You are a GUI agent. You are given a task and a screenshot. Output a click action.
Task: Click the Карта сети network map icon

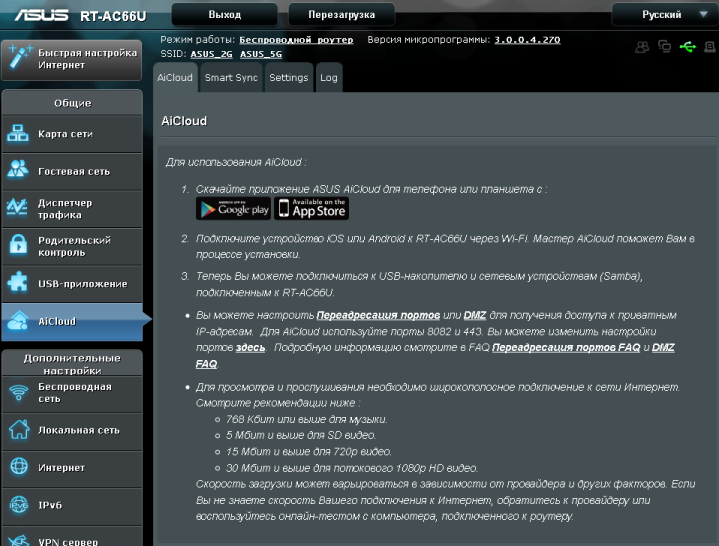tap(18, 133)
